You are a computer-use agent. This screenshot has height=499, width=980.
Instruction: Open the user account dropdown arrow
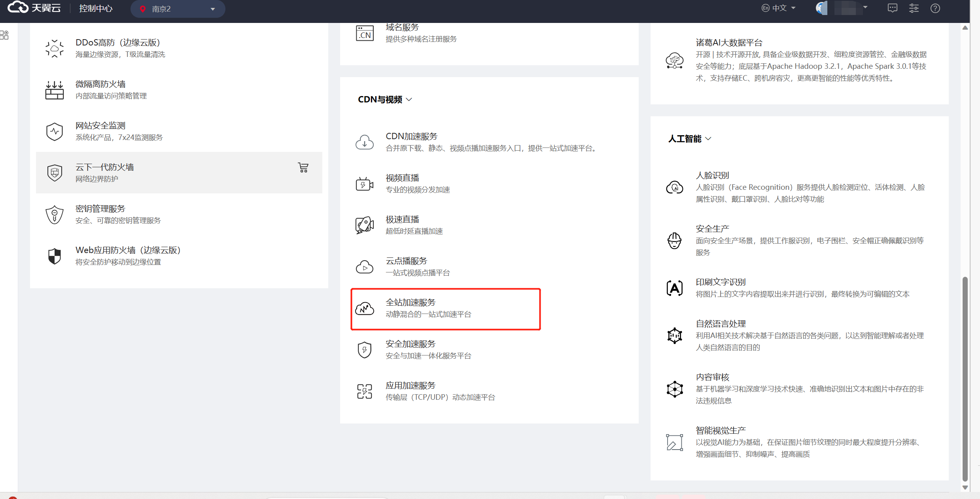tap(865, 8)
